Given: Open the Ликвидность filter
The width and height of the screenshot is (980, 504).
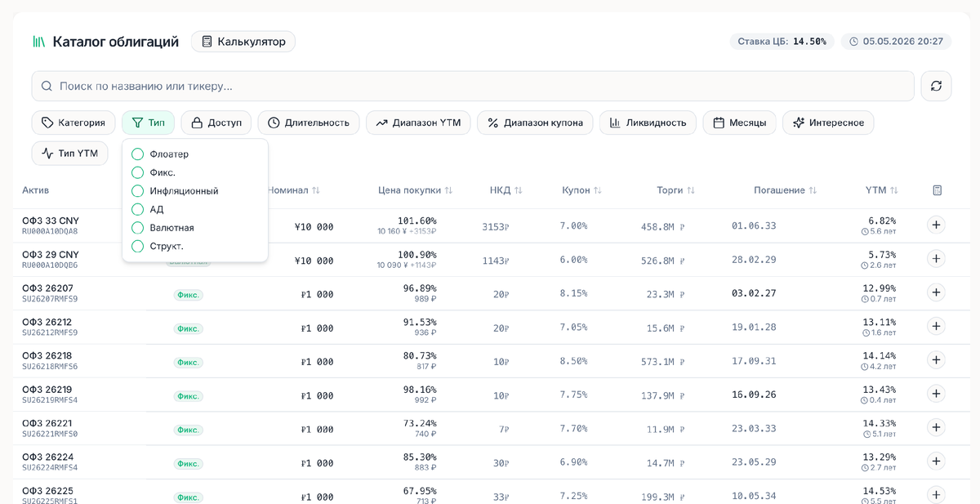Looking at the screenshot, I should (648, 123).
